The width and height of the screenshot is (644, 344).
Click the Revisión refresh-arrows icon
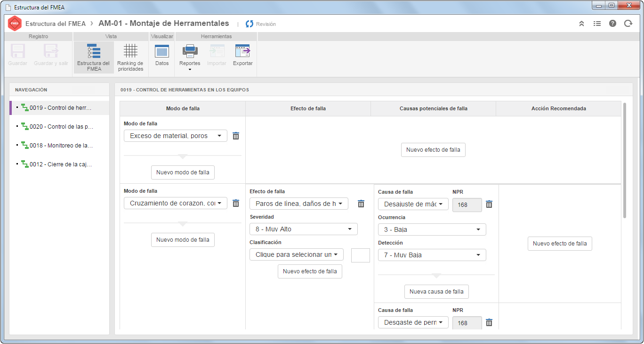coord(250,24)
